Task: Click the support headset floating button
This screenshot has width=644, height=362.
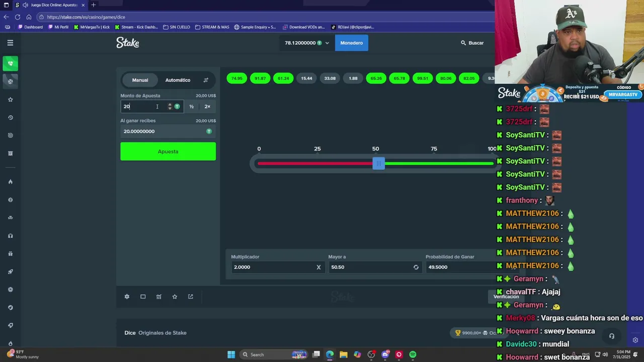Action: click(612, 336)
